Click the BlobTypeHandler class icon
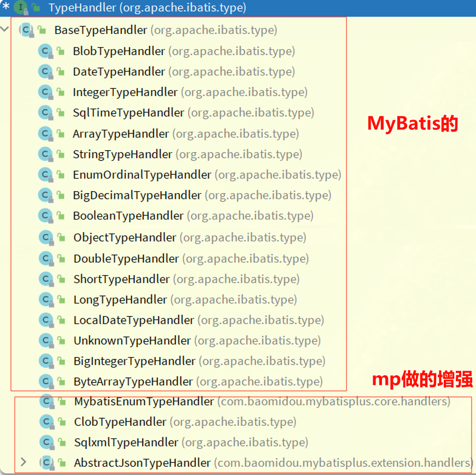The width and height of the screenshot is (476, 475). (x=45, y=51)
